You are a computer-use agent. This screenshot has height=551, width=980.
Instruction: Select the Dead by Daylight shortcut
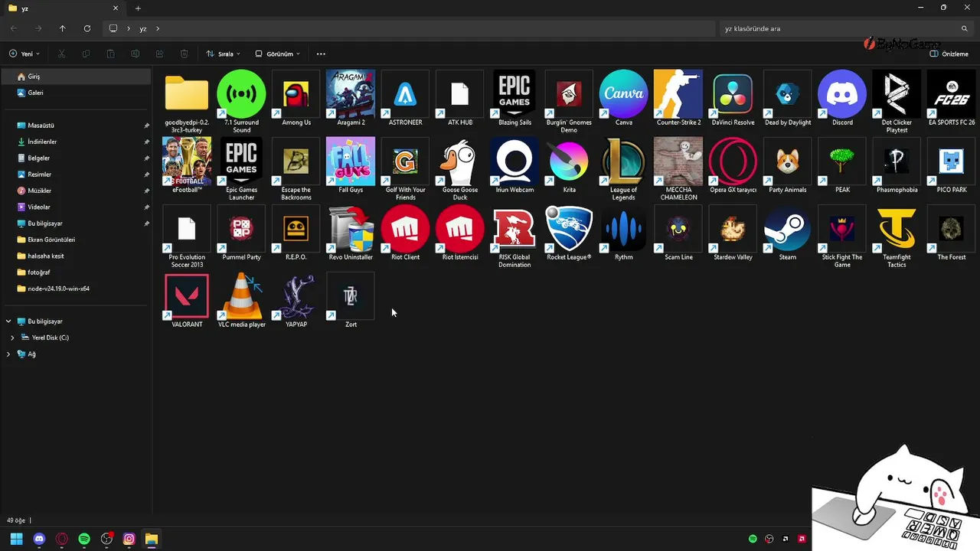(x=788, y=99)
